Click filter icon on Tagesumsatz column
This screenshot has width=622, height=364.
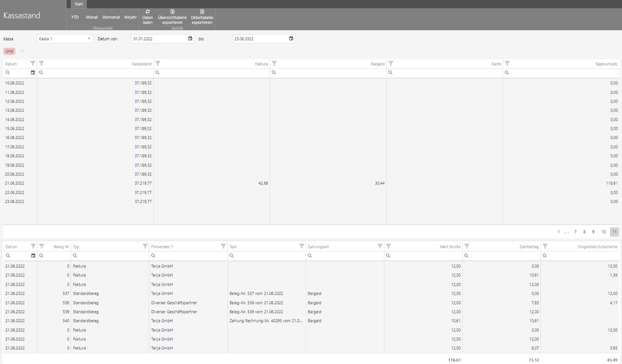tap(507, 63)
